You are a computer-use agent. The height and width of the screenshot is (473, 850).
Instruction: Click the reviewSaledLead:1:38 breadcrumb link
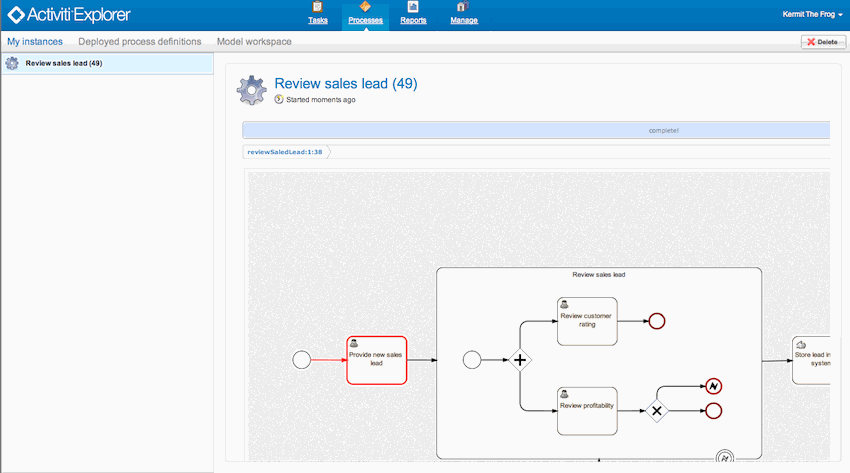pyautogui.click(x=285, y=152)
